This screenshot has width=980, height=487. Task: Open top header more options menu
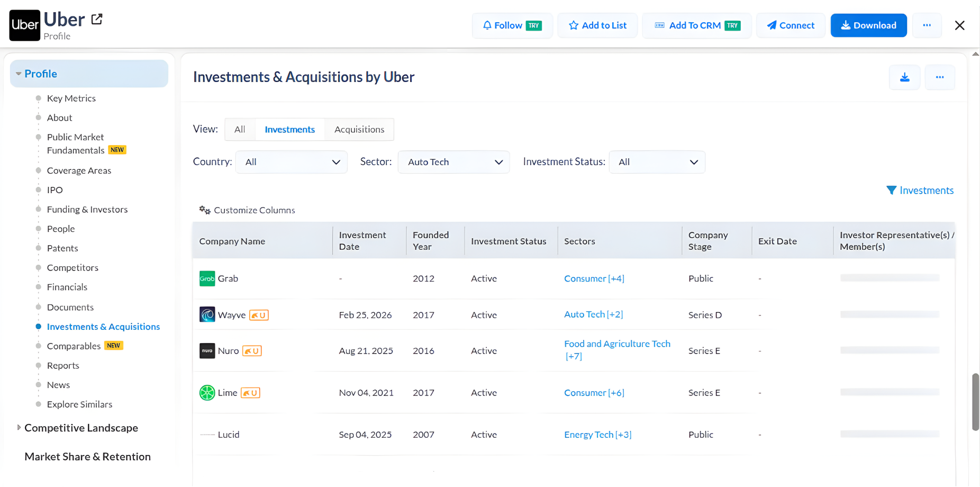[927, 25]
